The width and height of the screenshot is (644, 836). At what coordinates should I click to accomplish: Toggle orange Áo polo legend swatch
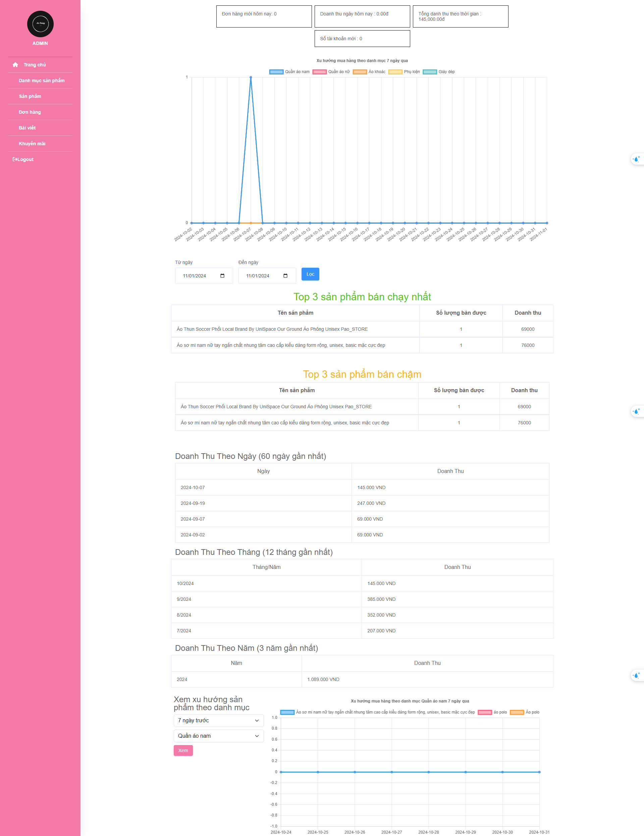tap(517, 712)
